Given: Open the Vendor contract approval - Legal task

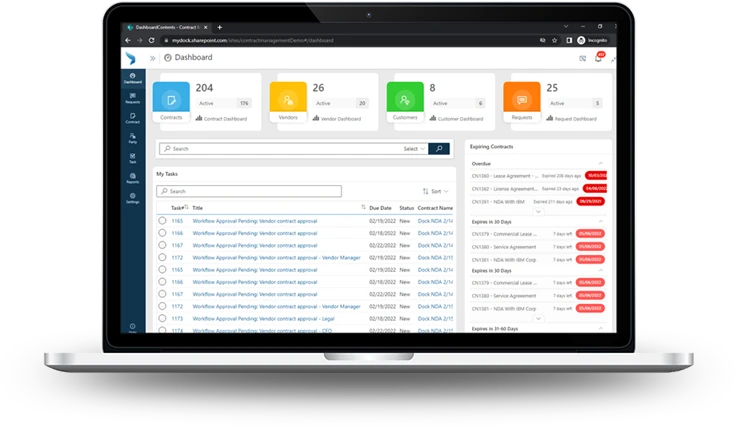Looking at the screenshot, I should coord(263,319).
